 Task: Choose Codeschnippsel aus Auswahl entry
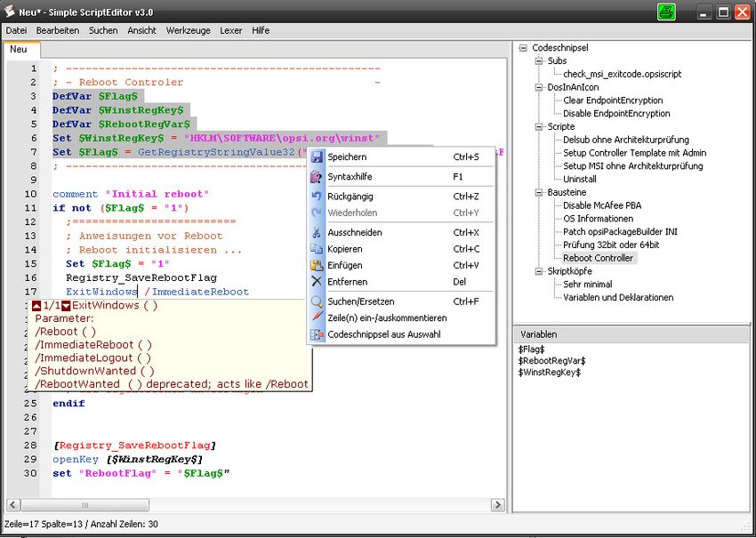(401, 334)
